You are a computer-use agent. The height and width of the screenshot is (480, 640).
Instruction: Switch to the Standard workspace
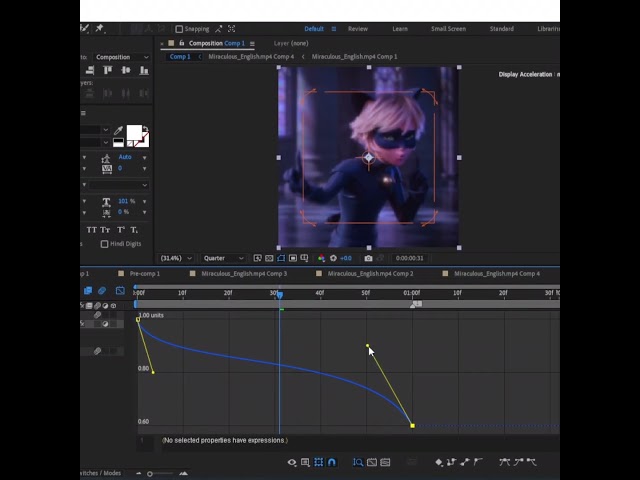pyautogui.click(x=502, y=29)
